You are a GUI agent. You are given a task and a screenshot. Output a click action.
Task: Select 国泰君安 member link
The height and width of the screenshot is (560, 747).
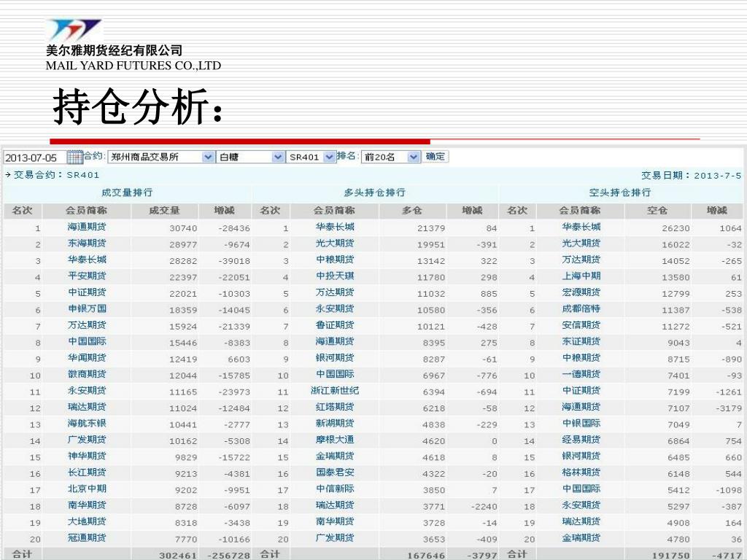(335, 472)
